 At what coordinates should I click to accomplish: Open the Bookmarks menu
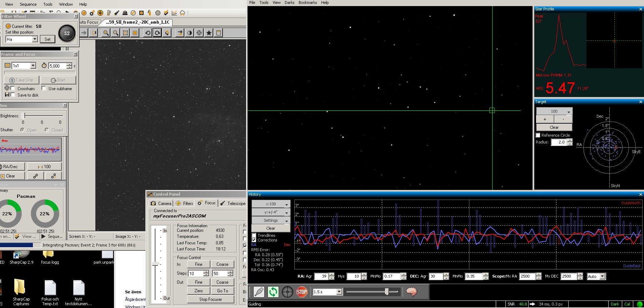coord(308,3)
